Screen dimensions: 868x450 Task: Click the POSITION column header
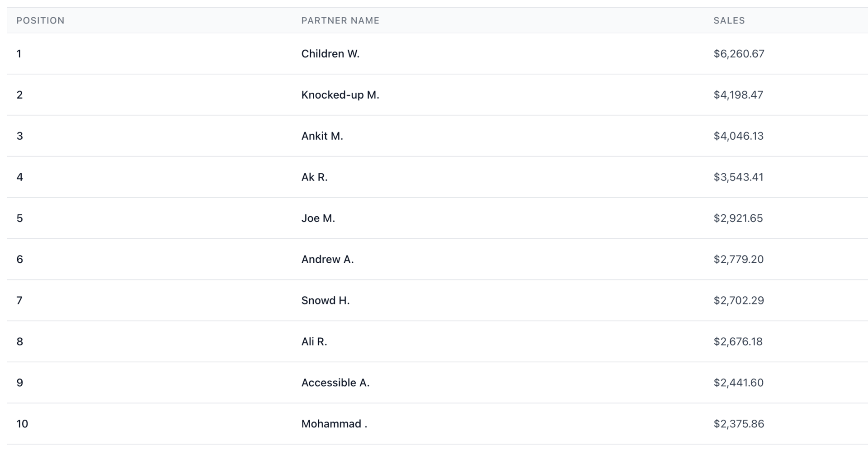(x=40, y=20)
